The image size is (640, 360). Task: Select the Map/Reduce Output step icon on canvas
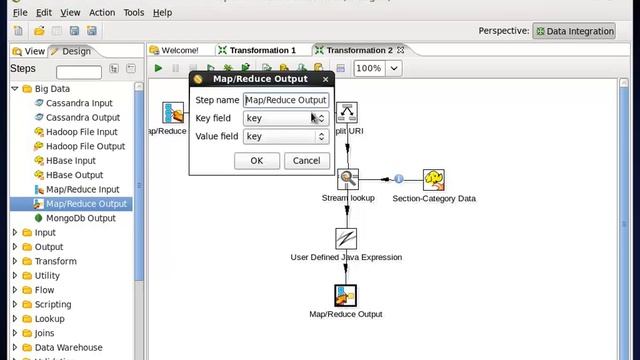[345, 296]
